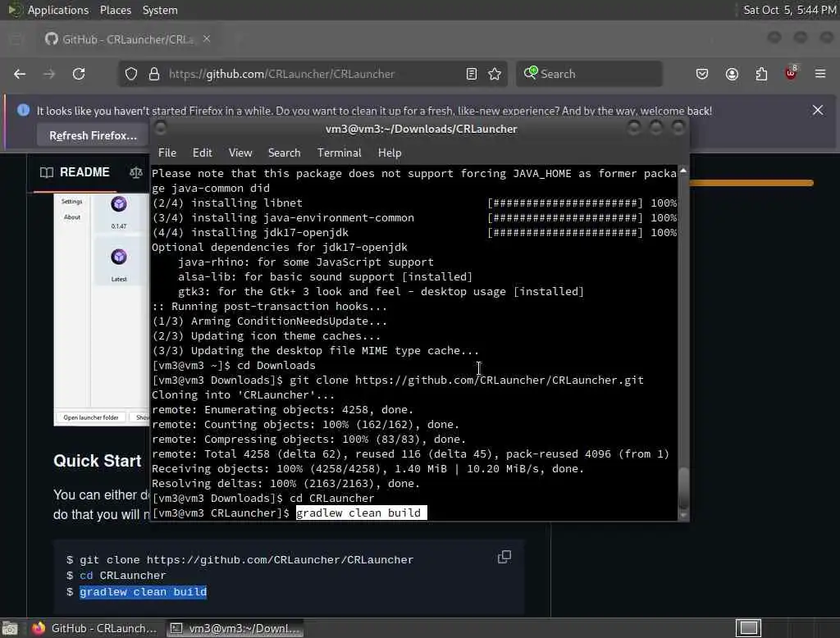Click the forward navigation arrow in Firefox

point(49,74)
